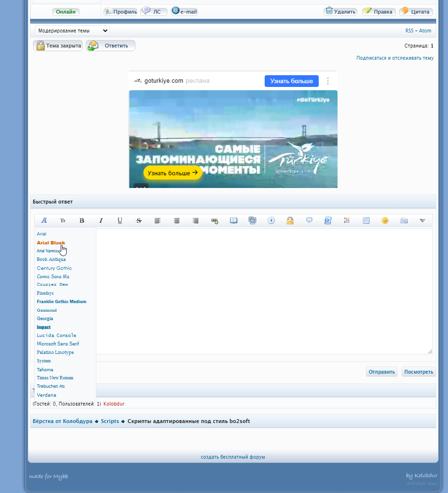Delete post with Удалить button
448x493 pixels.
(340, 12)
